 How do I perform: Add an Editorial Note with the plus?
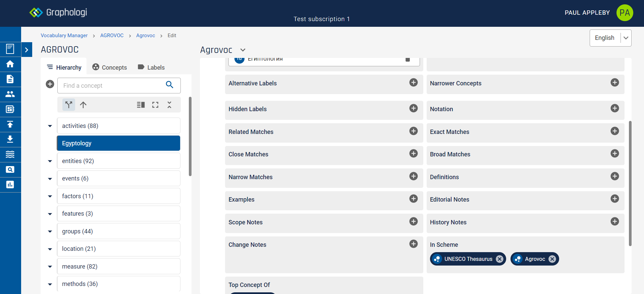click(615, 199)
